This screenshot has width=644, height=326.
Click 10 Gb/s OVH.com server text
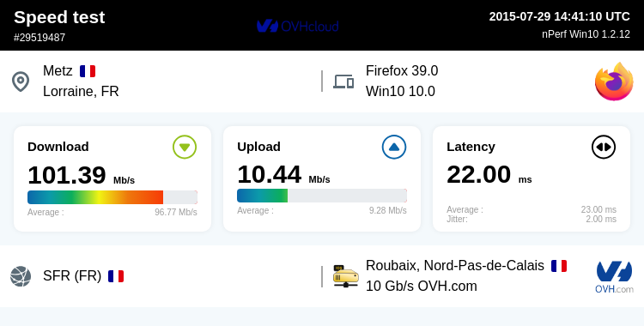tap(422, 287)
